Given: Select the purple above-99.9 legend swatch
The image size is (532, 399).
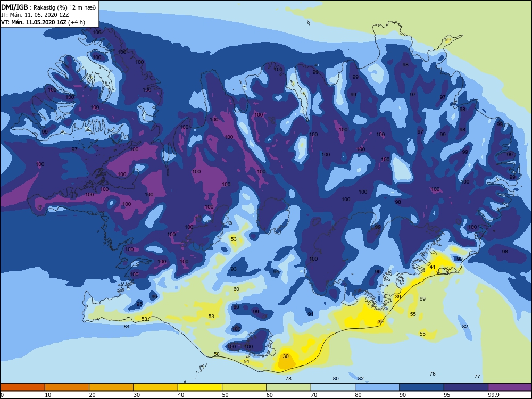Looking at the screenshot, I should coord(510,387).
